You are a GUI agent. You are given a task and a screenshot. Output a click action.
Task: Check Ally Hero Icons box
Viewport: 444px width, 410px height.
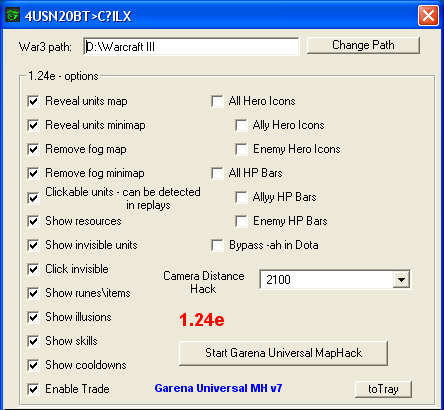coord(241,125)
